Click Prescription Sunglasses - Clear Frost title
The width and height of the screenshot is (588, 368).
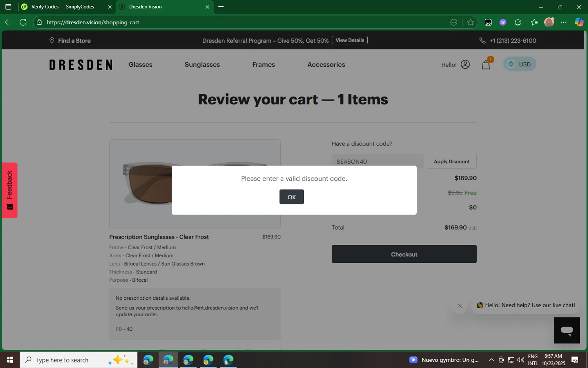[x=159, y=237]
